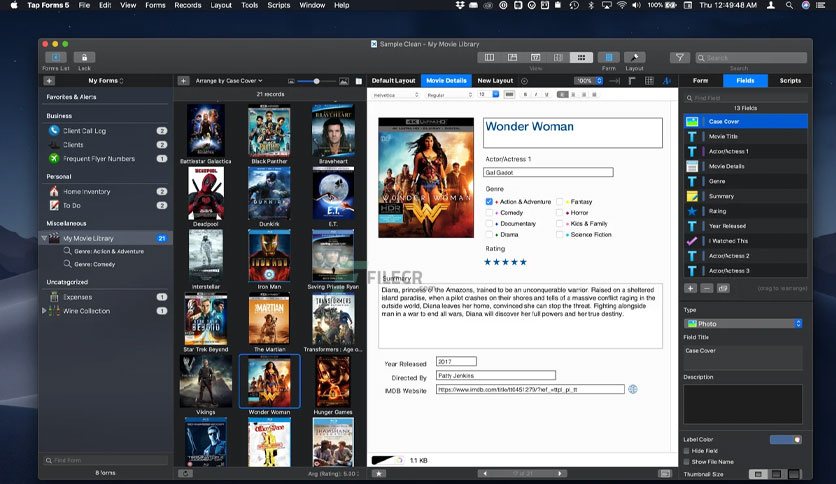This screenshot has width=836, height=484.
Task: Click the Forms List toolbar icon
Action: point(55,57)
